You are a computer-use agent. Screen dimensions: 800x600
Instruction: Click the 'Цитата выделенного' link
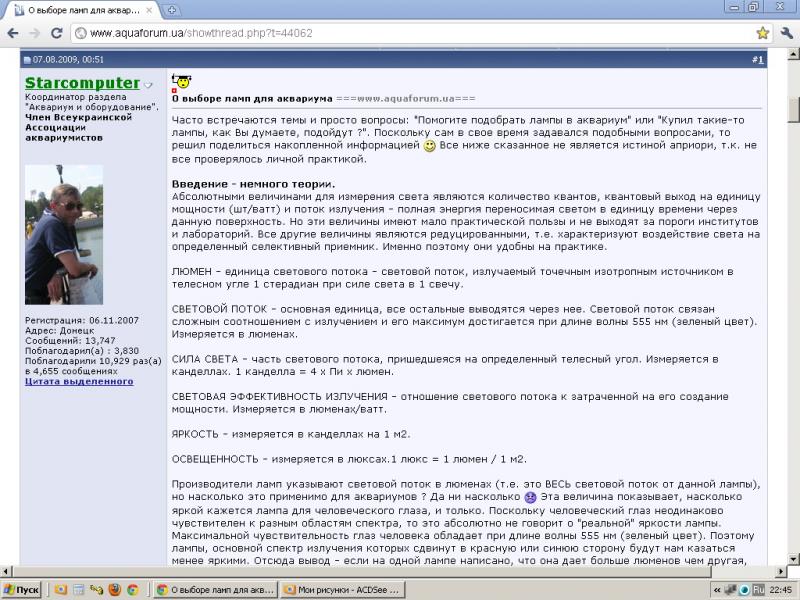[x=79, y=382]
